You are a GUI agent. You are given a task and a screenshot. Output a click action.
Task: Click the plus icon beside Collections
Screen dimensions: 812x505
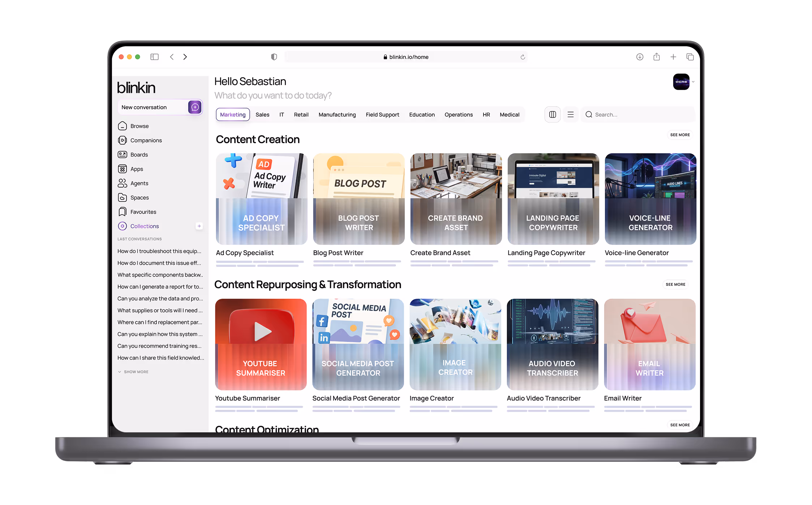[x=199, y=226]
